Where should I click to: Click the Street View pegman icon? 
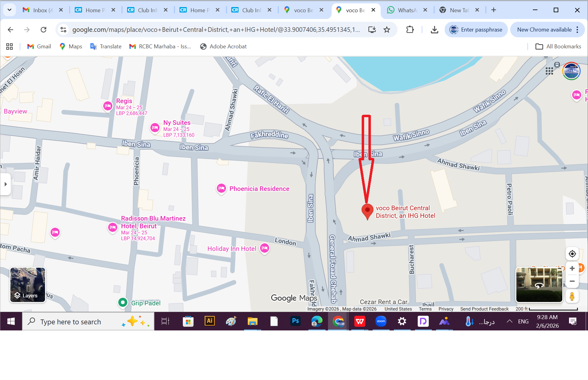click(572, 296)
